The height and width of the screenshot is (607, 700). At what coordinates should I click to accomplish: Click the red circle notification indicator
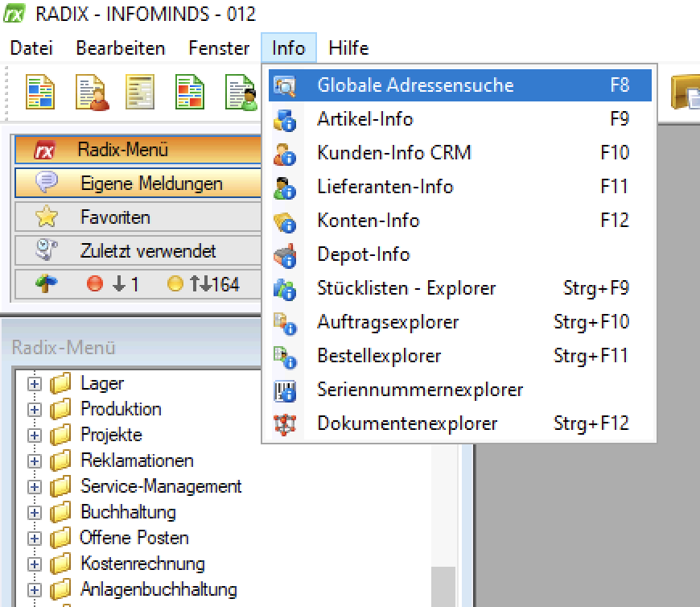coord(95,283)
